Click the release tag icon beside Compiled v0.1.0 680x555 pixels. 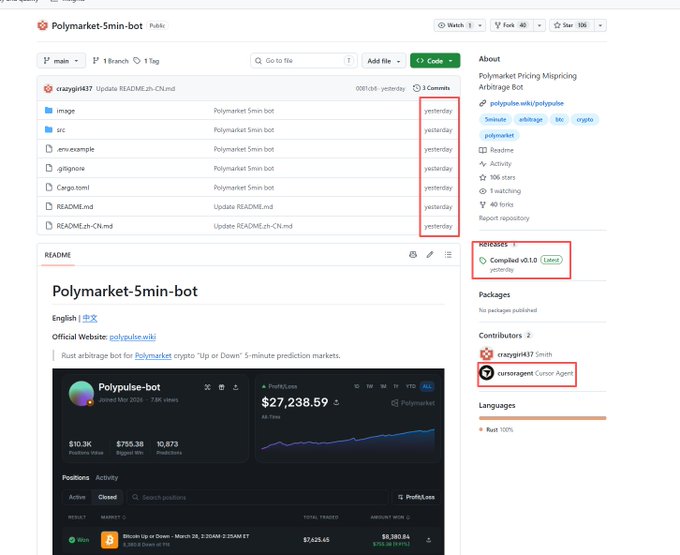click(x=483, y=260)
